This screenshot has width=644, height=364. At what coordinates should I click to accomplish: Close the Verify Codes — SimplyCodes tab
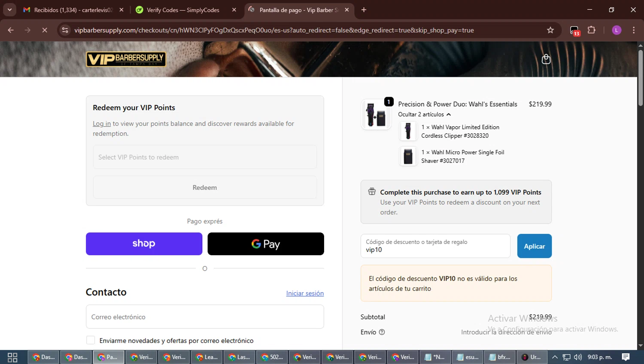click(x=234, y=10)
